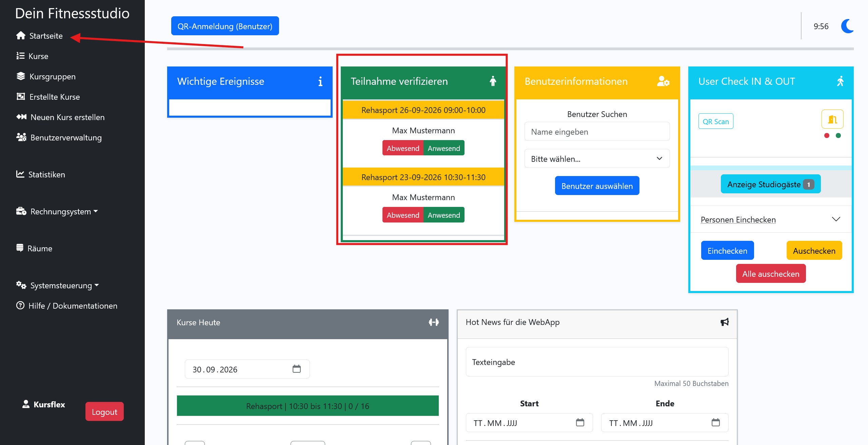Open calendar picker for Start date
Viewport: 868px width, 445px height.
(580, 422)
